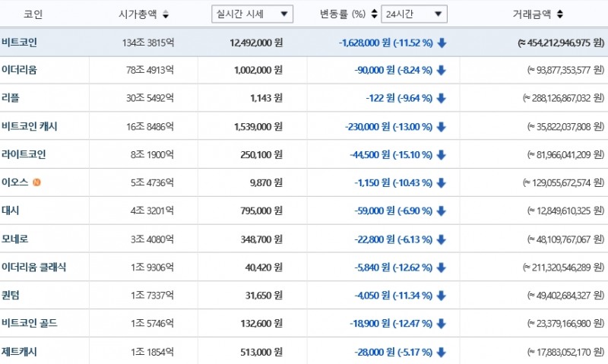Click the down arrow in 리플 row
608x364 pixels.
[442, 98]
